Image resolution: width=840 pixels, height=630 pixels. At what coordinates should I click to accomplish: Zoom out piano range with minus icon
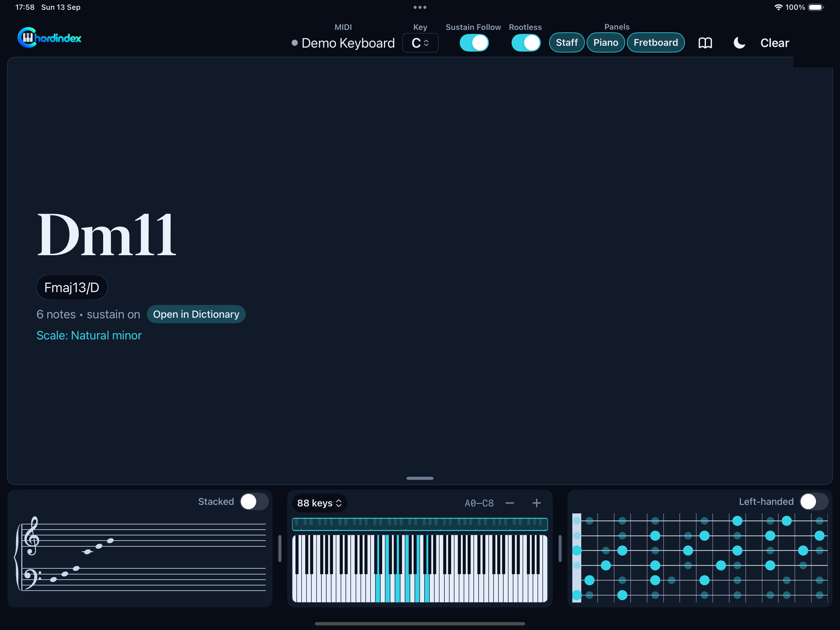pos(510,503)
